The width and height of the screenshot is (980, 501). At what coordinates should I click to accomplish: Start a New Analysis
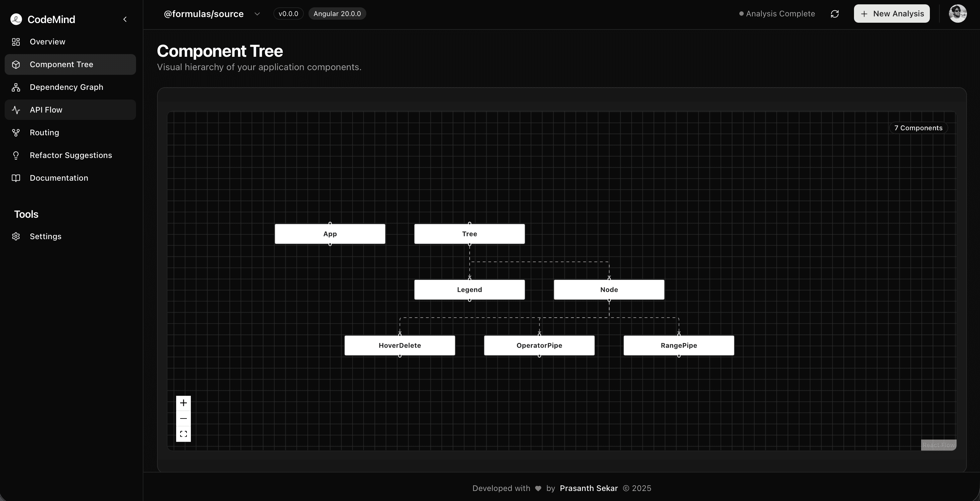coord(891,14)
